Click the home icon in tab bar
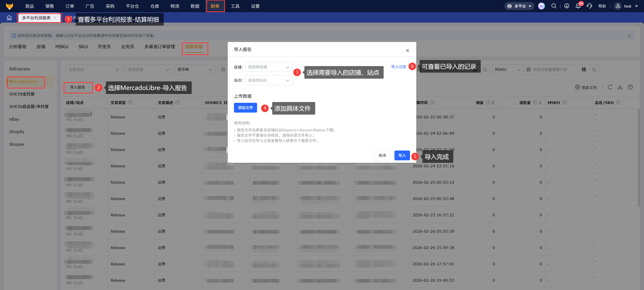Image resolution: width=644 pixels, height=290 pixels. pos(9,18)
